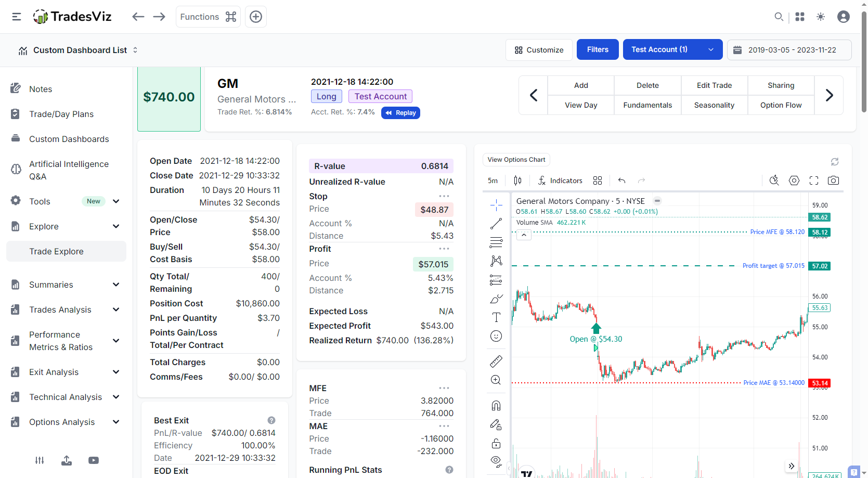Click the plus add-trade circle icon
This screenshot has width=868, height=478.
256,17
